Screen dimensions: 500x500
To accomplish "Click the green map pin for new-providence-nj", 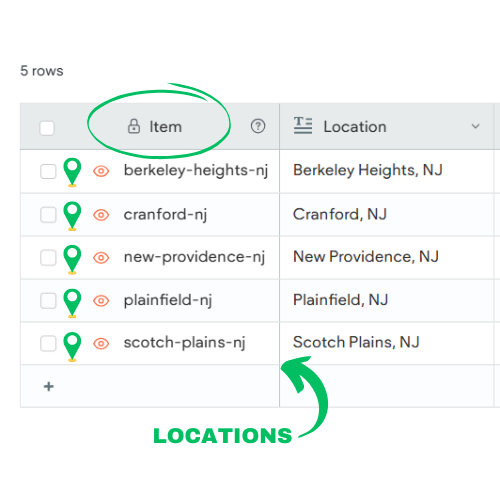I will (x=72, y=259).
